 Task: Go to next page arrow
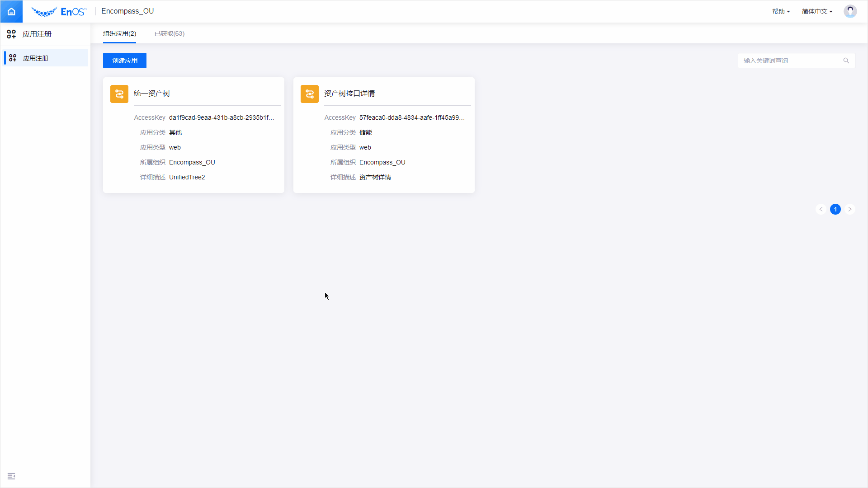point(850,209)
